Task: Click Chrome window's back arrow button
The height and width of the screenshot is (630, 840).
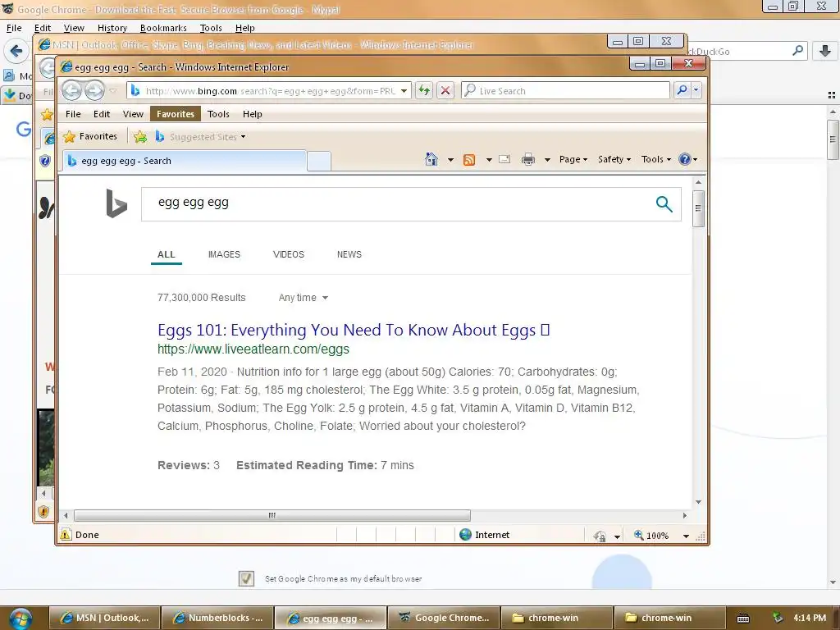Action: pos(16,51)
